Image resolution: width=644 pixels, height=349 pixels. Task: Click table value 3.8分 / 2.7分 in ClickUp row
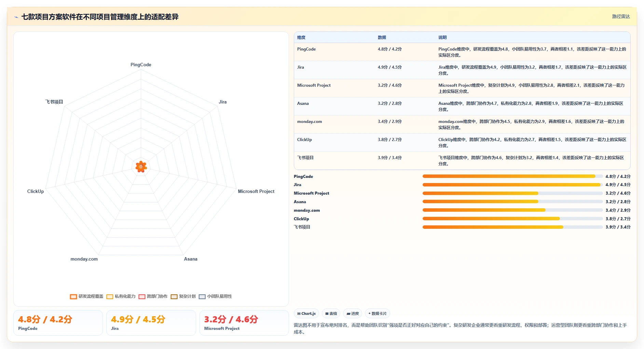point(390,140)
